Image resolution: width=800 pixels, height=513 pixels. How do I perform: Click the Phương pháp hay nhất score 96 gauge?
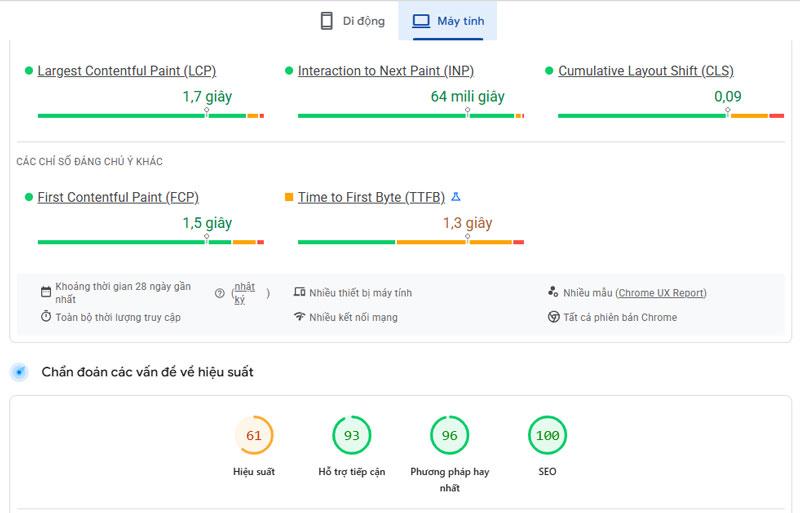pos(449,435)
